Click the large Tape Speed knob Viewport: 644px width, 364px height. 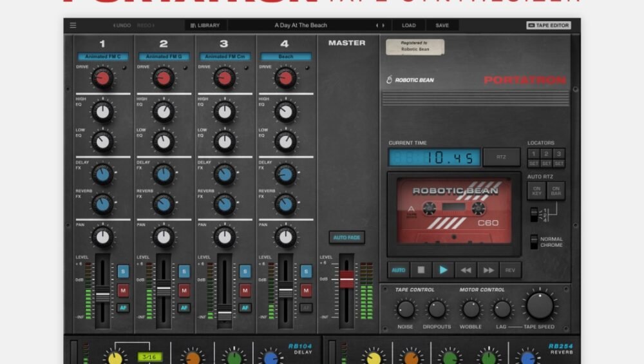(540, 305)
